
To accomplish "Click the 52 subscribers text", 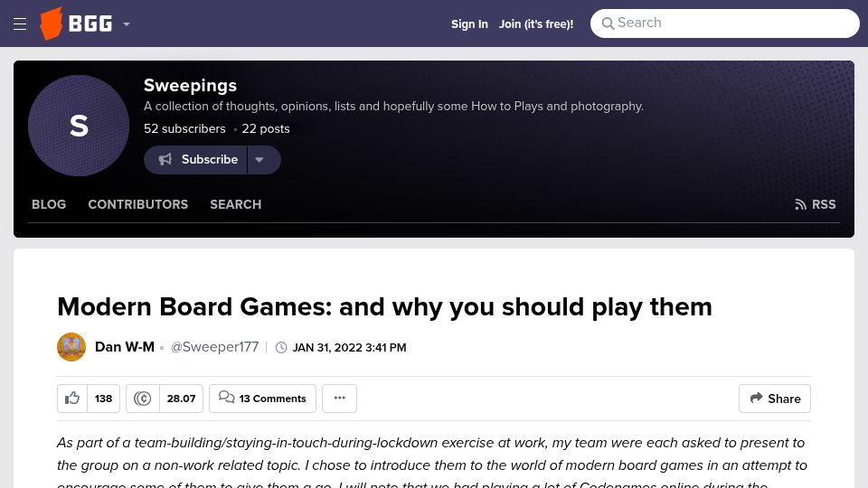I will 184,129.
